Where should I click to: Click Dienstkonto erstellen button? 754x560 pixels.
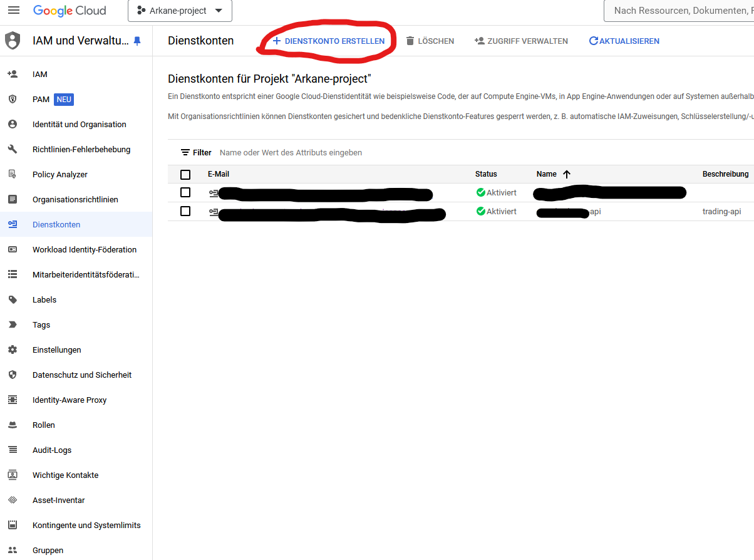click(329, 41)
